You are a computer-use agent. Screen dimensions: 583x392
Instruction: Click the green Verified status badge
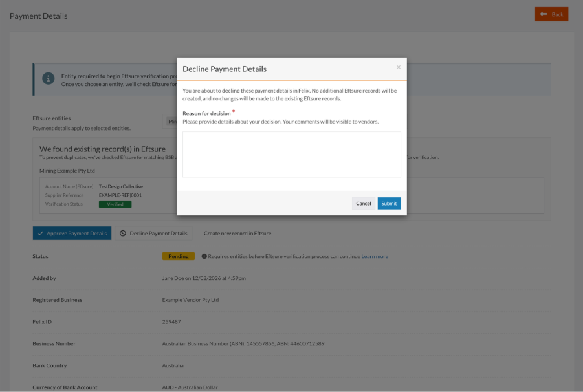point(115,204)
